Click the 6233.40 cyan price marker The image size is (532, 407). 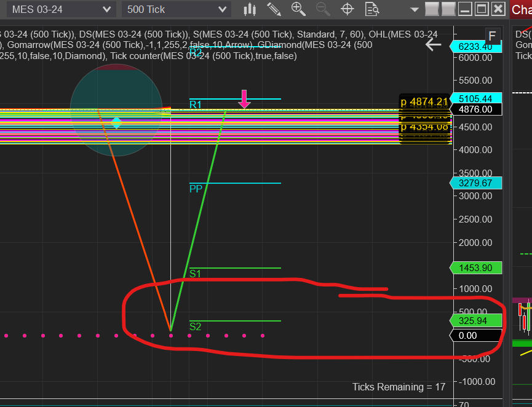point(475,47)
